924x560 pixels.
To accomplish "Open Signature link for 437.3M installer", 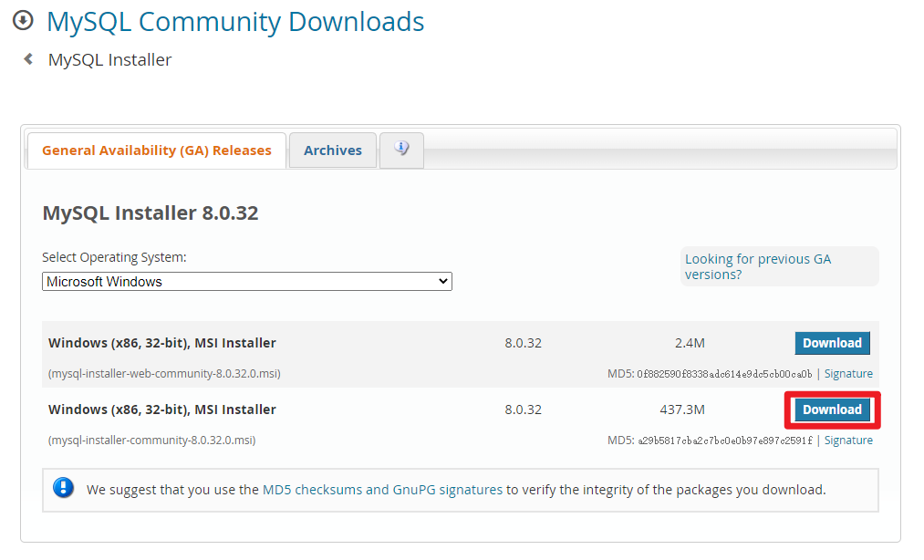I will coord(848,441).
